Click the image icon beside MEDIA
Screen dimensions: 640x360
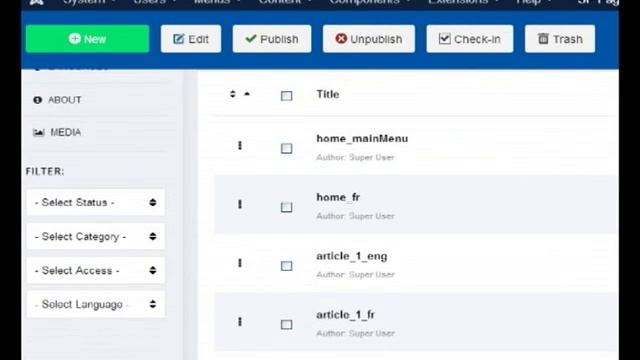click(x=39, y=132)
